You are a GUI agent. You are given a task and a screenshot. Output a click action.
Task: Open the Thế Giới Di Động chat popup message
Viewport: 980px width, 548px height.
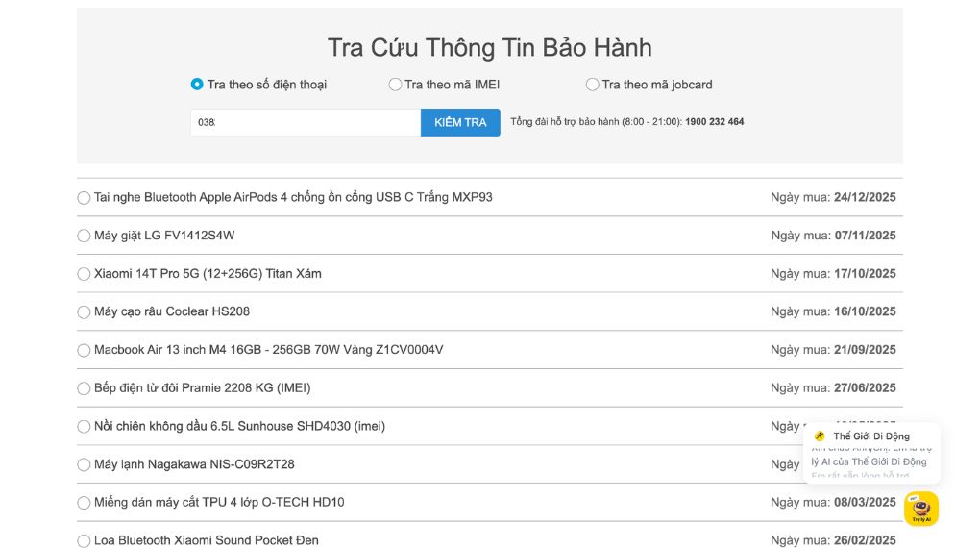[871, 454]
